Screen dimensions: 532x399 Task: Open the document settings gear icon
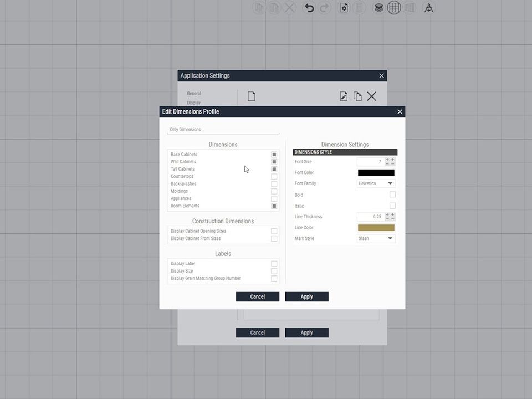[x=344, y=8]
